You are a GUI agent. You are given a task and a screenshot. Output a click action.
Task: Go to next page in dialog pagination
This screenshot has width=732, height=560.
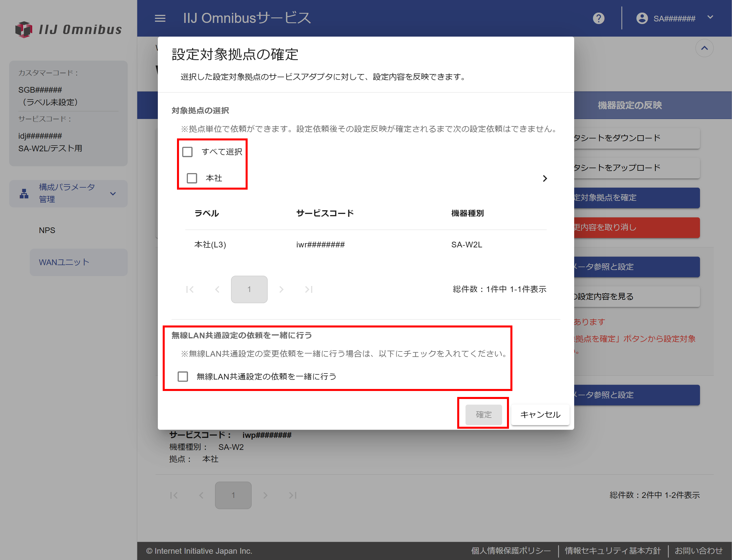pyautogui.click(x=281, y=289)
